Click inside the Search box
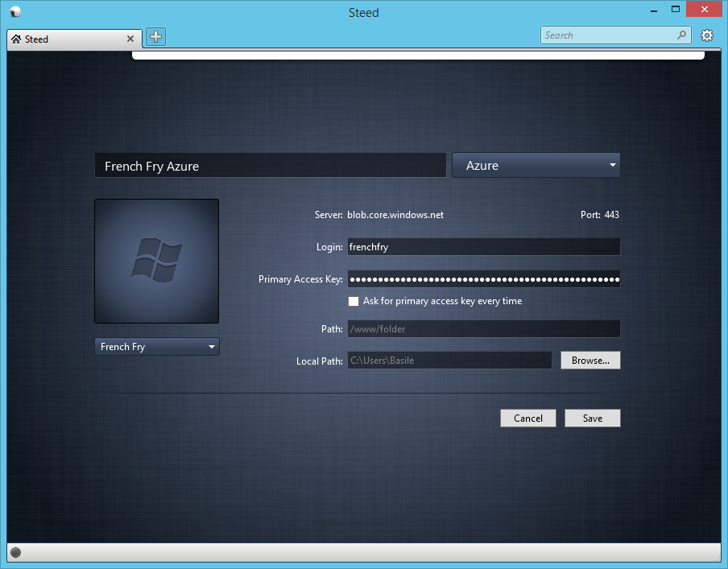This screenshot has width=728, height=569. [608, 35]
